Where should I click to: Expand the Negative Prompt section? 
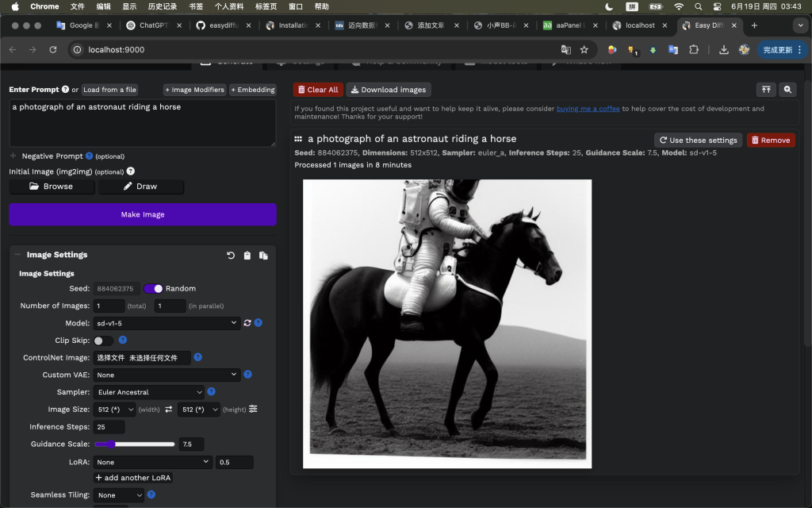13,156
